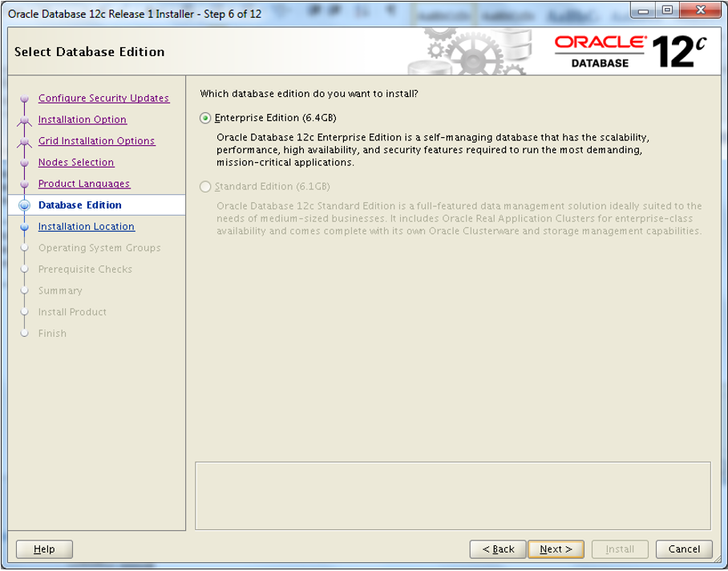Screen dimensions: 728x571
Task: Click the Standard Edition description text
Action: [459, 219]
